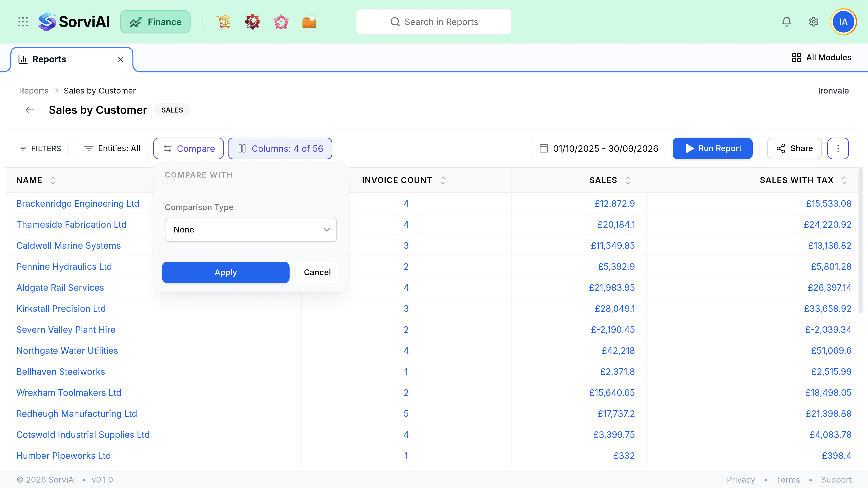
Task: Click the All Modules label
Action: [829, 58]
